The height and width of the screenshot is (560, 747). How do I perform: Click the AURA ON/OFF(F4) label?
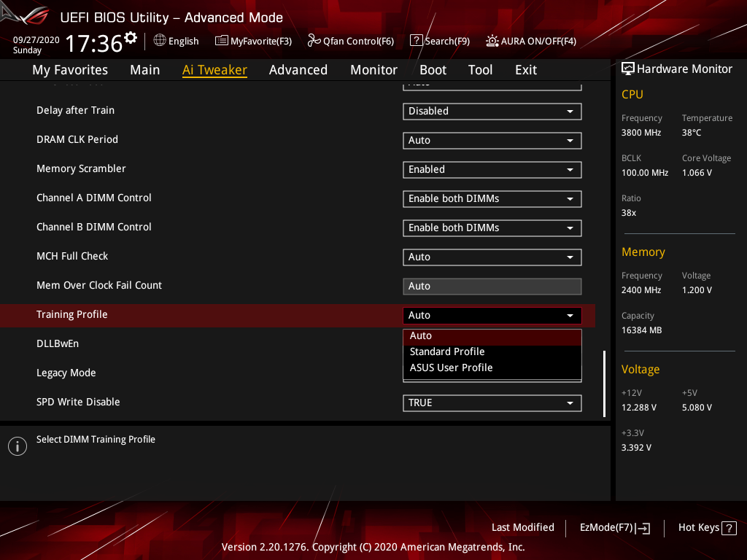click(538, 42)
